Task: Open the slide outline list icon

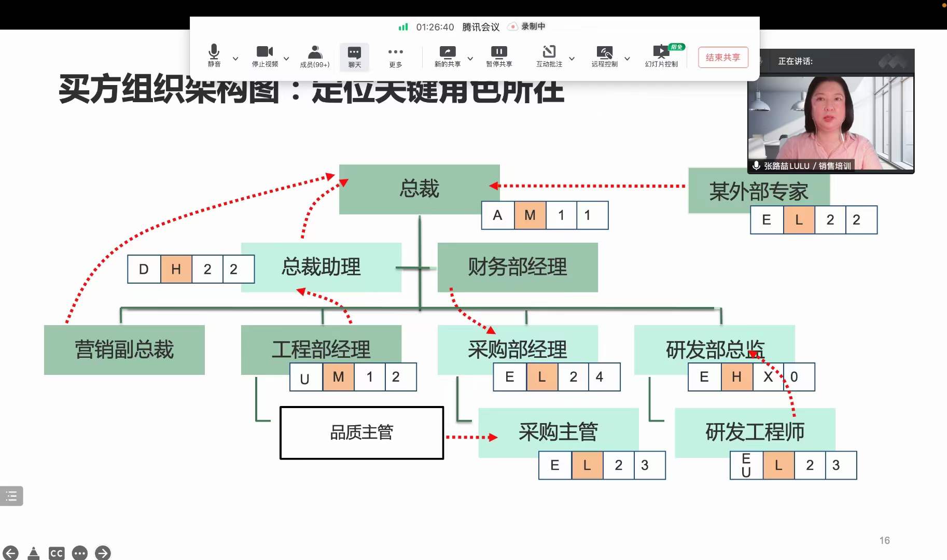Action: coord(11,496)
